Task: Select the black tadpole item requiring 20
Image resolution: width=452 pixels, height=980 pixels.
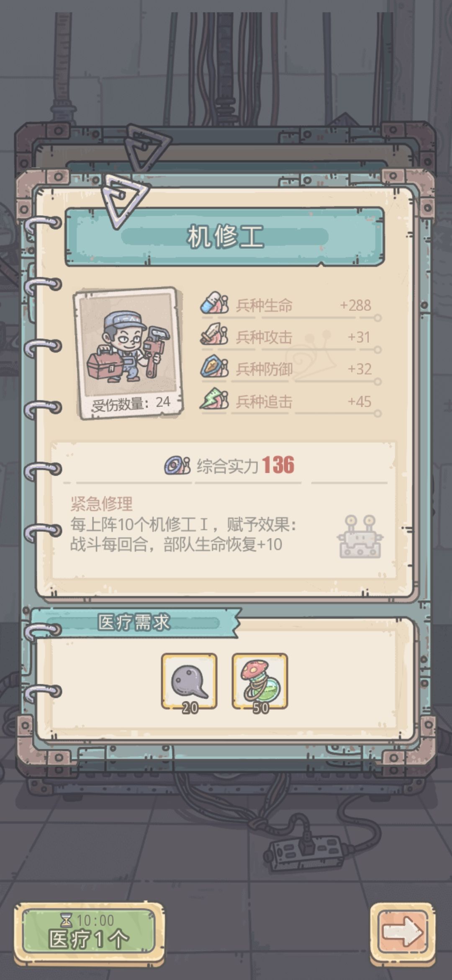Action: (189, 681)
